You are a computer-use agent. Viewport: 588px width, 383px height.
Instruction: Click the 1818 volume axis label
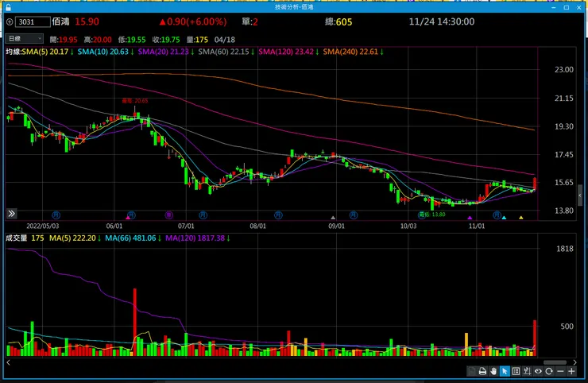point(565,249)
